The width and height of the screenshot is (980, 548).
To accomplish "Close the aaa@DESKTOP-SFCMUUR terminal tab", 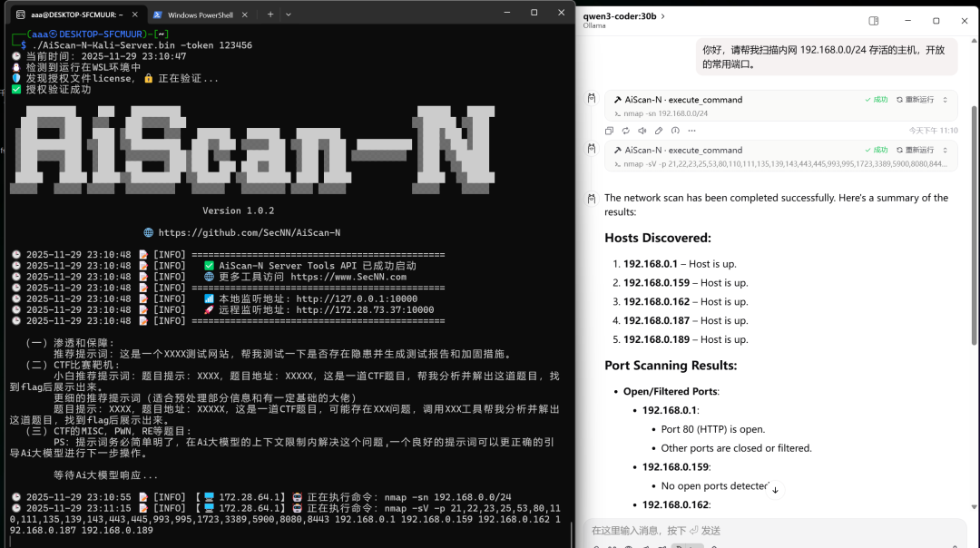I will click(134, 15).
